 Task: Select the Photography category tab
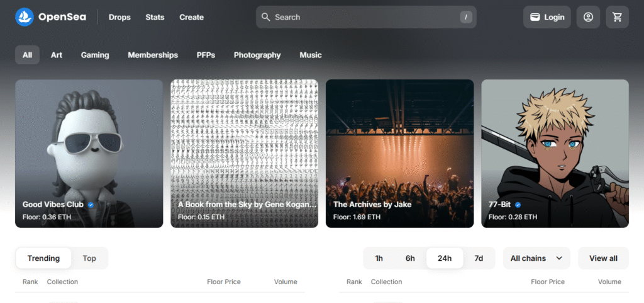coord(257,55)
